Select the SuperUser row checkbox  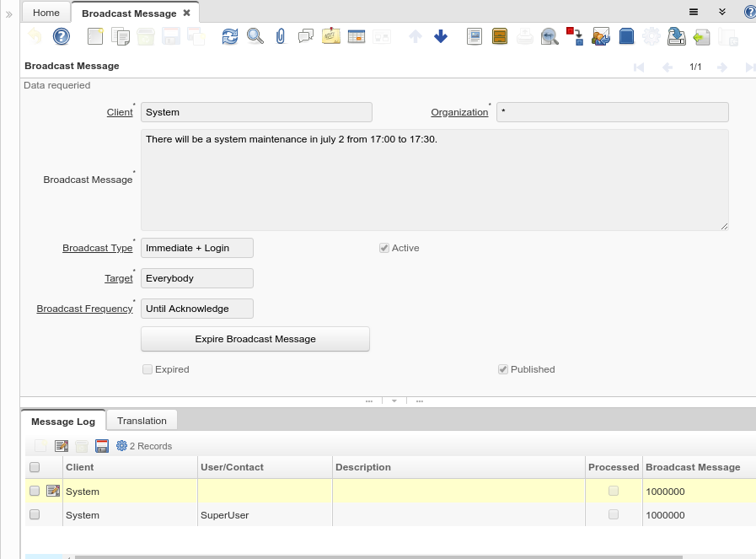tap(35, 514)
